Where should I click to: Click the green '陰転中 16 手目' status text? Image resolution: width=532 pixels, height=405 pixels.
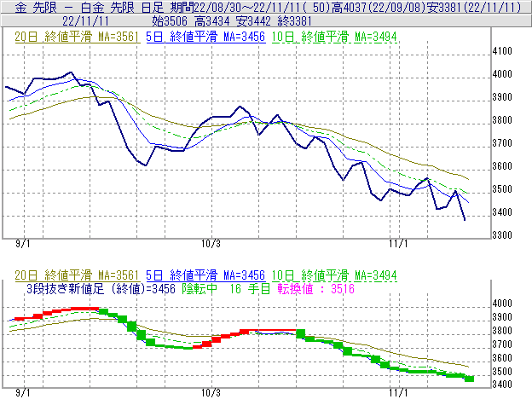226,289
